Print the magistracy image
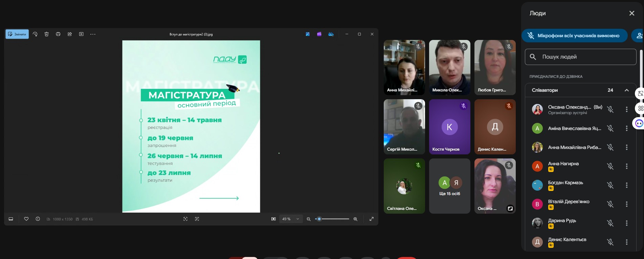 click(58, 34)
